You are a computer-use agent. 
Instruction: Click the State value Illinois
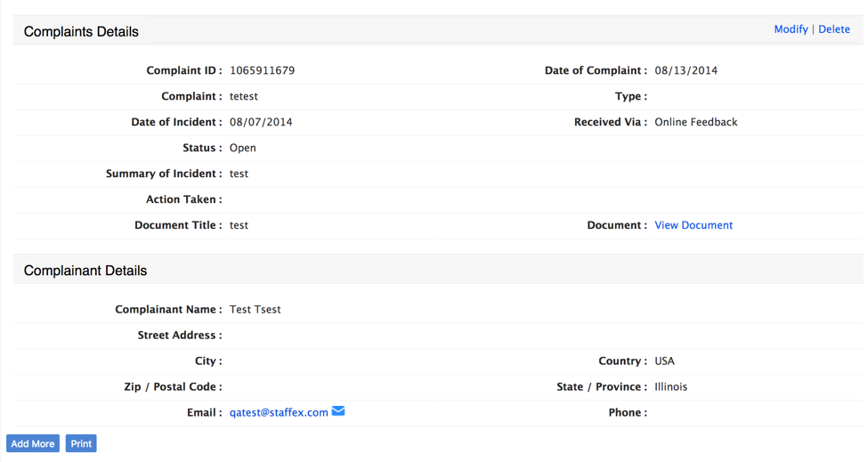tap(670, 386)
